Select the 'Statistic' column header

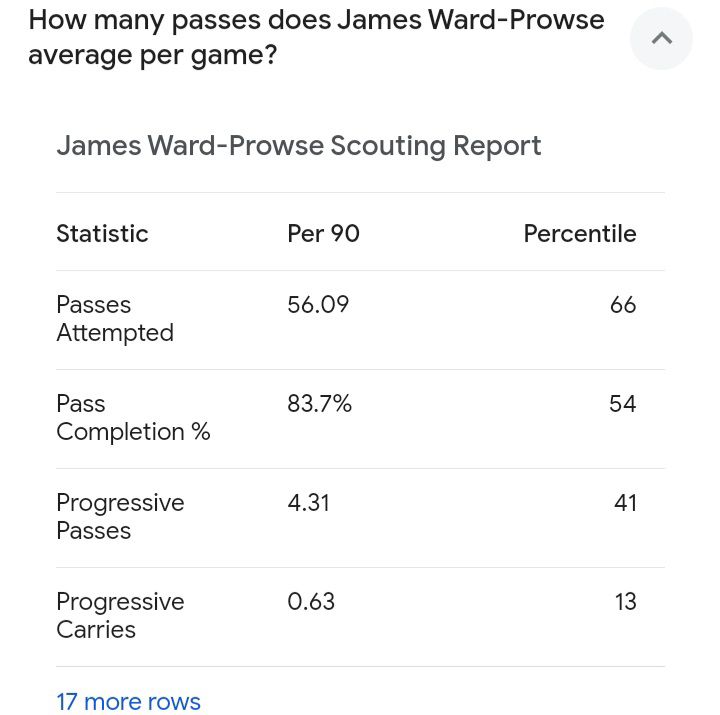tap(102, 233)
